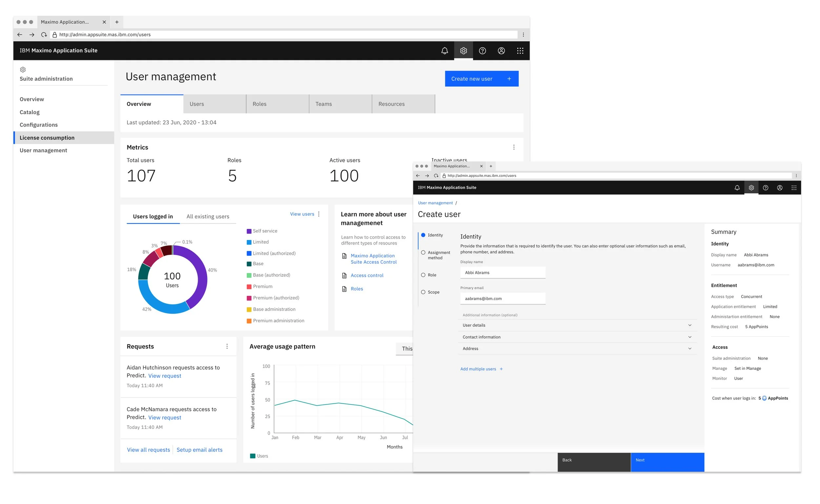Switch to All existing users tab

[208, 217]
